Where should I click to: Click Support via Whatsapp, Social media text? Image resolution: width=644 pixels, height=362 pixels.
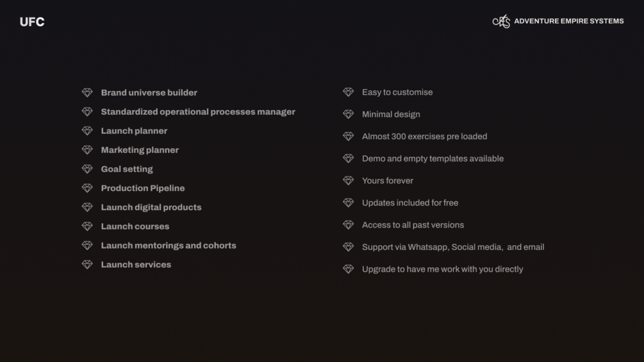[x=453, y=247]
